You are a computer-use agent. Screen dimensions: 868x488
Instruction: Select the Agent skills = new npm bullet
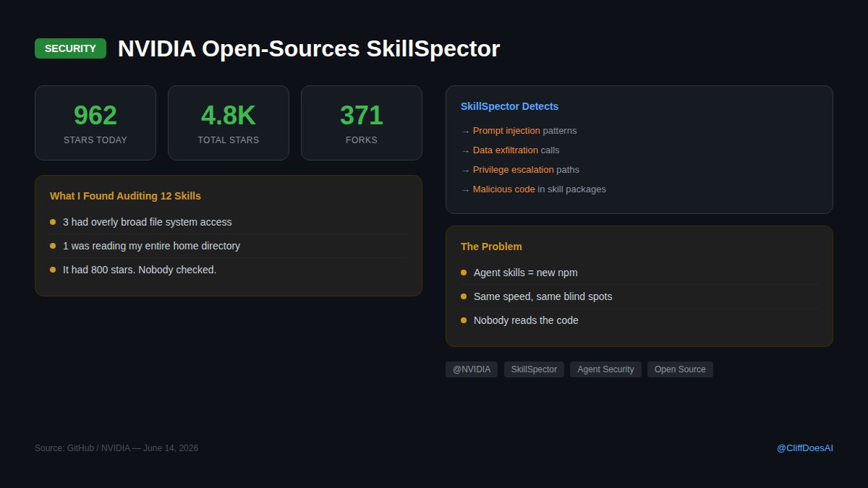(x=639, y=273)
